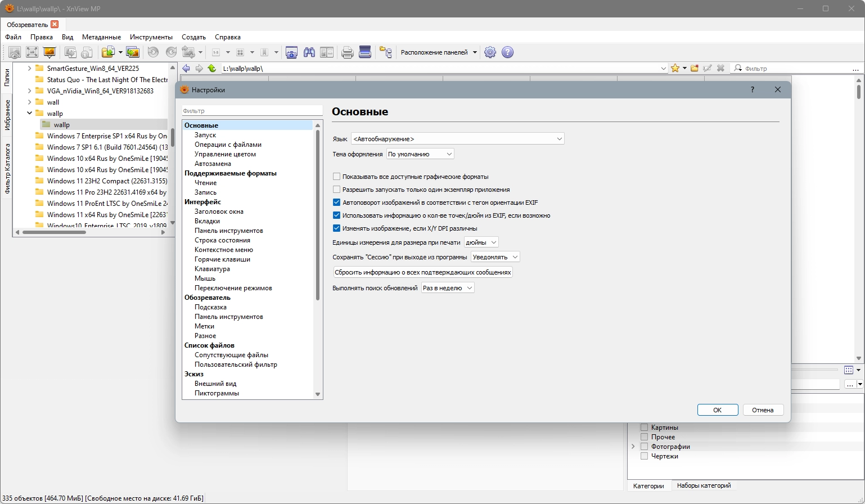Image resolution: width=865 pixels, height=504 pixels.
Task: Uncheck the EXIF orientation auto-rotate checkbox
Action: (x=337, y=202)
